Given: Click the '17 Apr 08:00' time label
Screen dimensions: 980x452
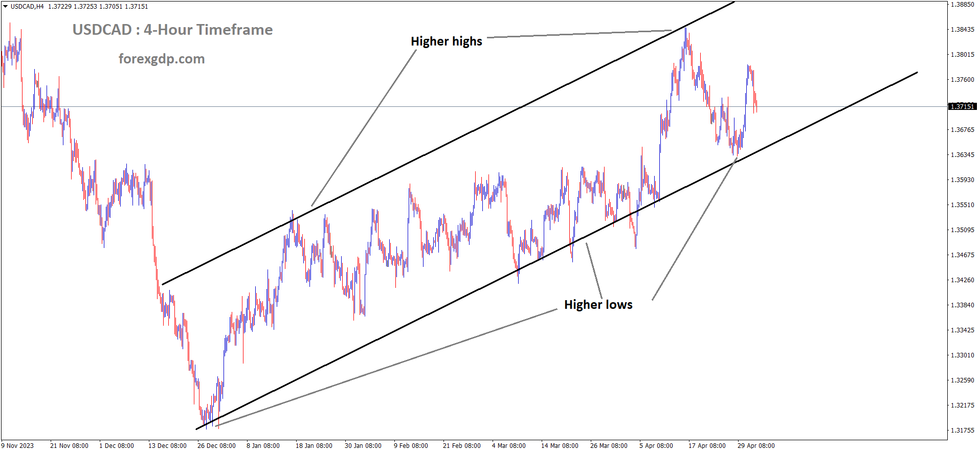Looking at the screenshot, I should click(707, 446).
